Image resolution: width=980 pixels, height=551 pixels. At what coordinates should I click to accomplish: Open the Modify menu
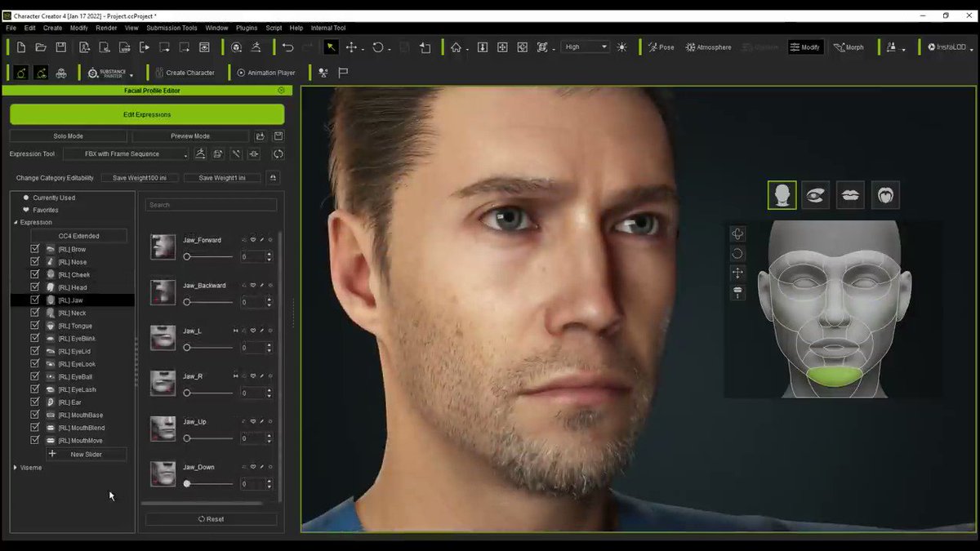pyautogui.click(x=79, y=28)
